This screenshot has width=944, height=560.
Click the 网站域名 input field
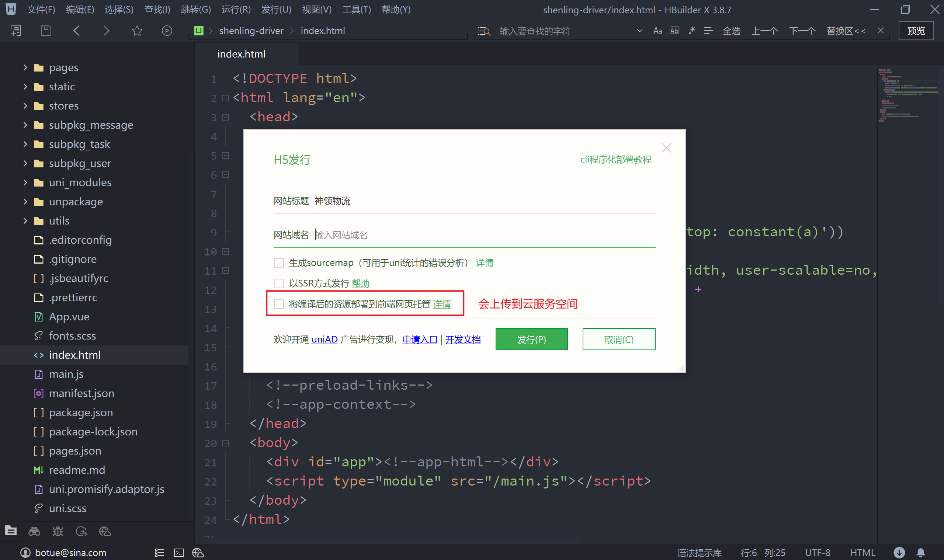coord(483,235)
